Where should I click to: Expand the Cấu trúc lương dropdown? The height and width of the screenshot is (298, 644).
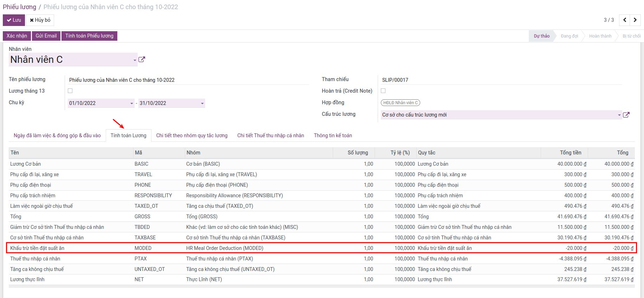pos(619,115)
